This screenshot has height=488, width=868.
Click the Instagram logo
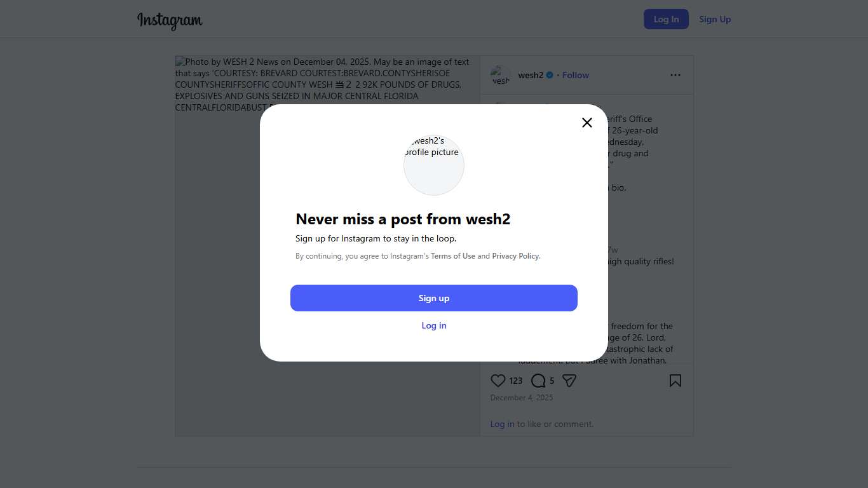pyautogui.click(x=170, y=20)
